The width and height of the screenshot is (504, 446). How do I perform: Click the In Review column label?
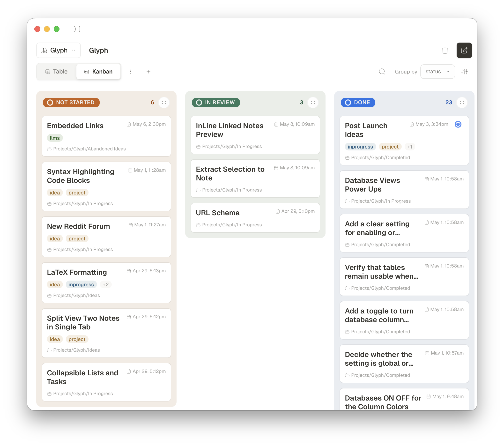(216, 103)
